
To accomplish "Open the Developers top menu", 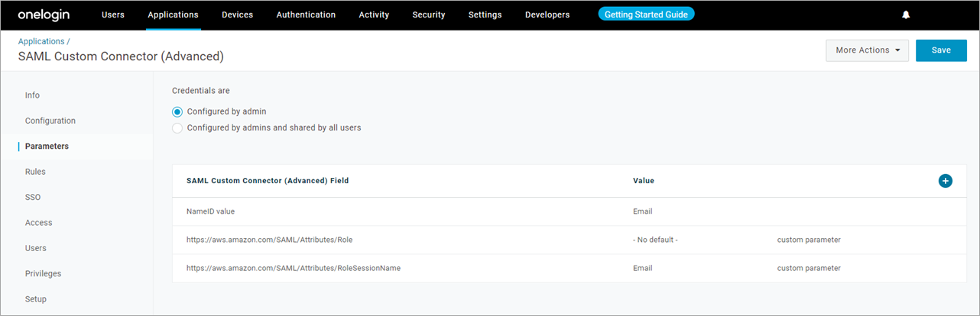I will tap(547, 15).
